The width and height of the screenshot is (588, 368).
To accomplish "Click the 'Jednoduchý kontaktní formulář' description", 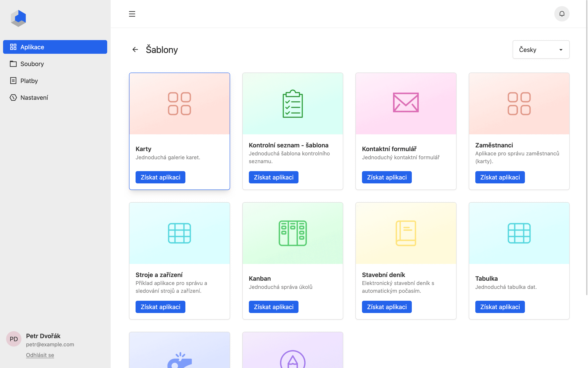I will [401, 157].
